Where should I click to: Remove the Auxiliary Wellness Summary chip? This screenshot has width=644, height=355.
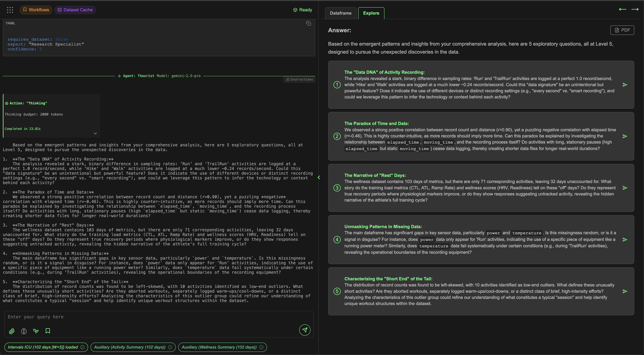(261, 347)
